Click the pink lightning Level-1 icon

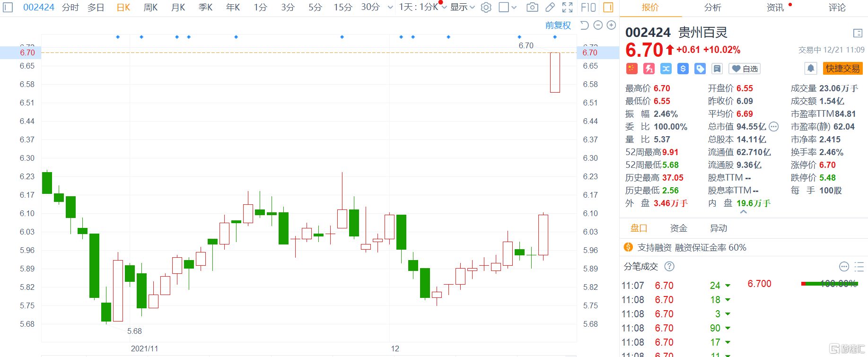(x=649, y=69)
